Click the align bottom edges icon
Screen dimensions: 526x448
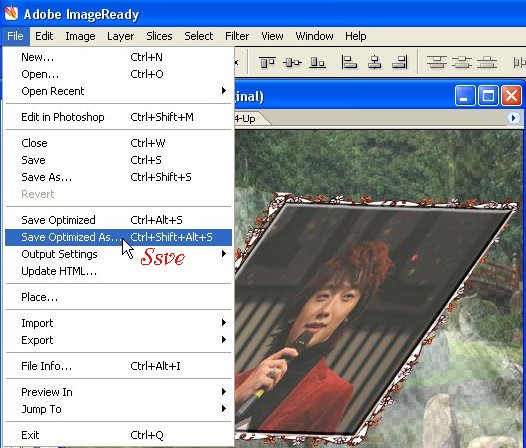pyautogui.click(x=317, y=62)
